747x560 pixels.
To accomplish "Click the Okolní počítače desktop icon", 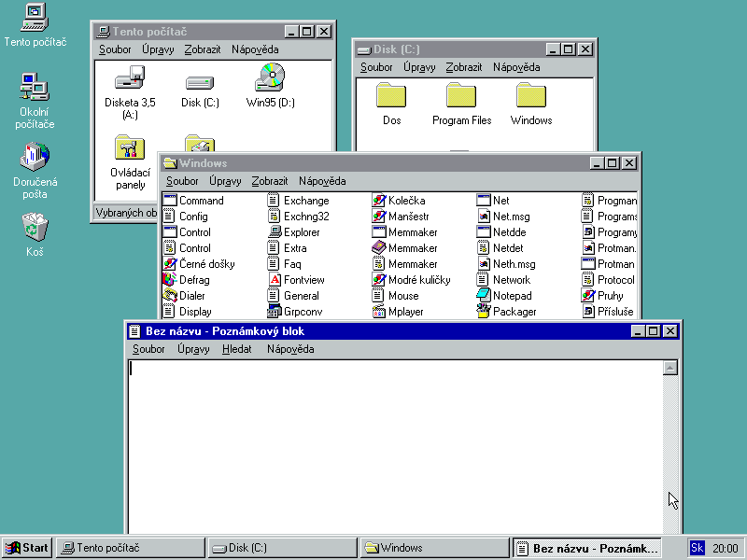I will pyautogui.click(x=35, y=89).
